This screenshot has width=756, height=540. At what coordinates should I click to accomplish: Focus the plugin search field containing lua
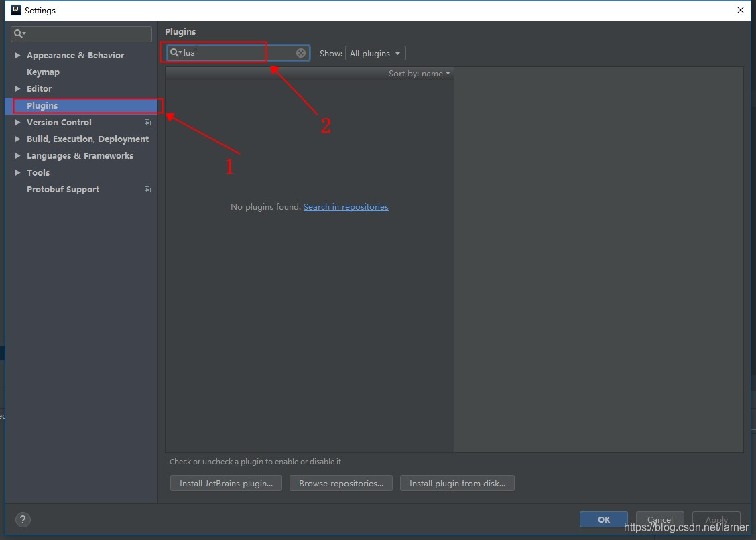point(238,53)
